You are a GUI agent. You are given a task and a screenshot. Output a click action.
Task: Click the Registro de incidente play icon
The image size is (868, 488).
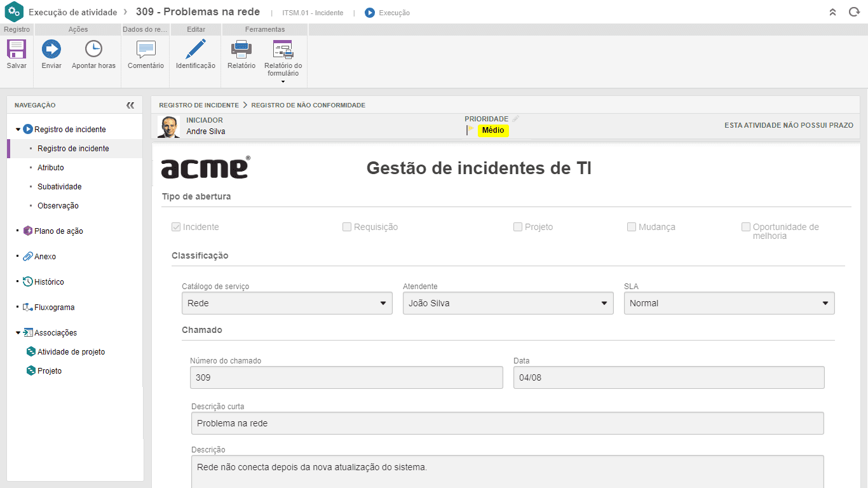click(x=28, y=129)
